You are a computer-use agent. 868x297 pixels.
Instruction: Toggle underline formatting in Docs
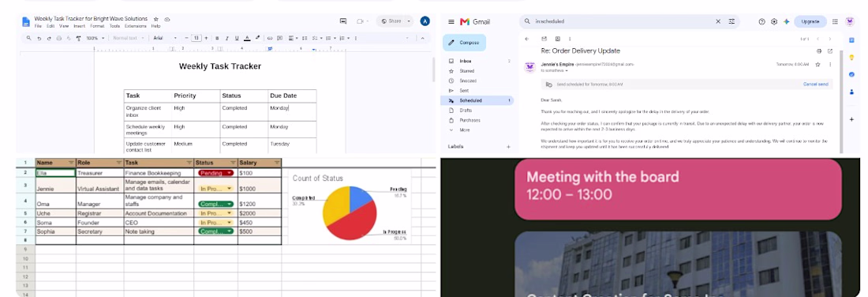[x=237, y=38]
